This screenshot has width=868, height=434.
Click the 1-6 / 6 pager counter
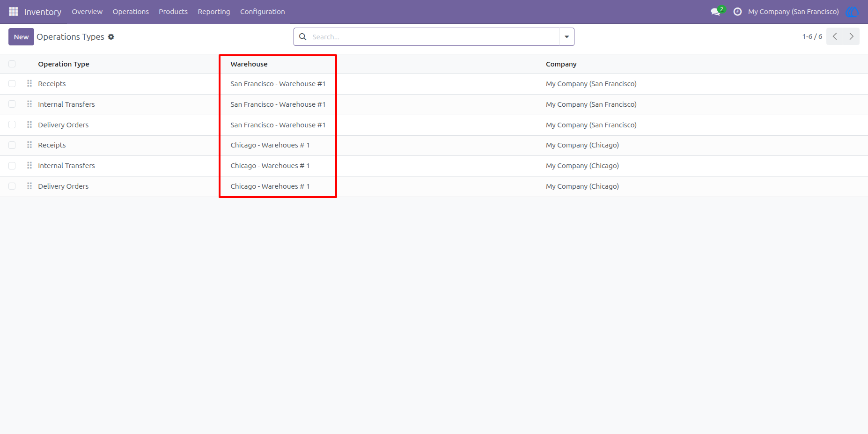point(812,37)
